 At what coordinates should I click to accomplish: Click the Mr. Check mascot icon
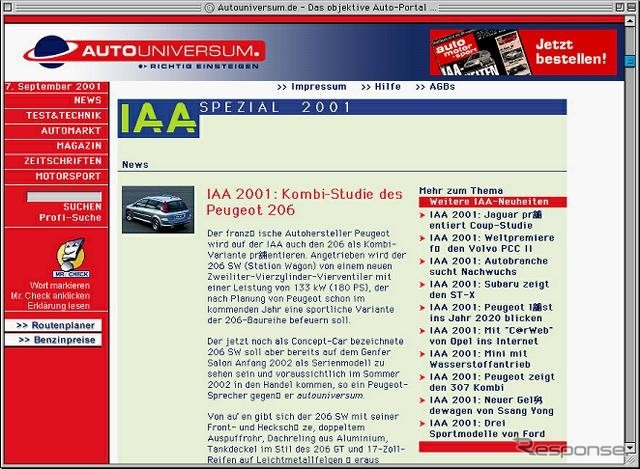pos(71,258)
